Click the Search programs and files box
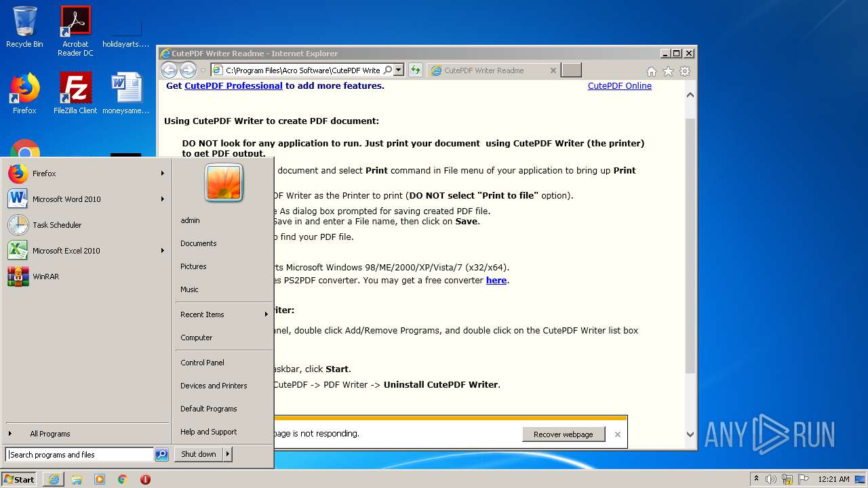 pos(79,455)
